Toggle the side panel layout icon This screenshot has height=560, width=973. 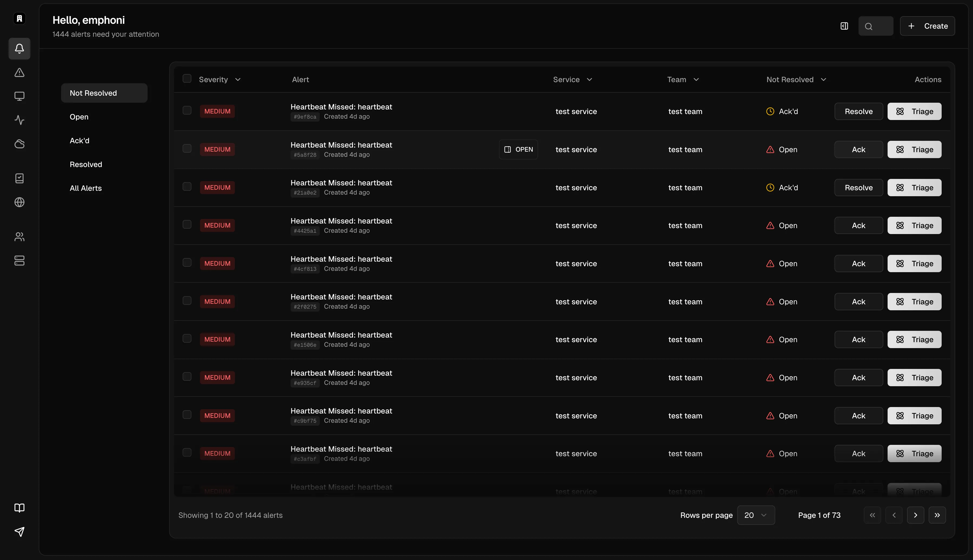point(844,26)
